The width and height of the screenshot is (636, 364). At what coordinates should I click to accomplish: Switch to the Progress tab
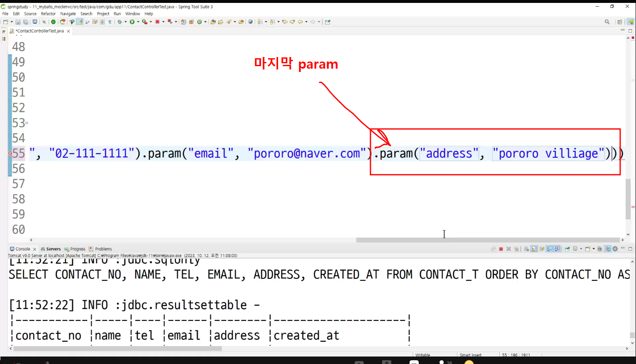coord(75,249)
